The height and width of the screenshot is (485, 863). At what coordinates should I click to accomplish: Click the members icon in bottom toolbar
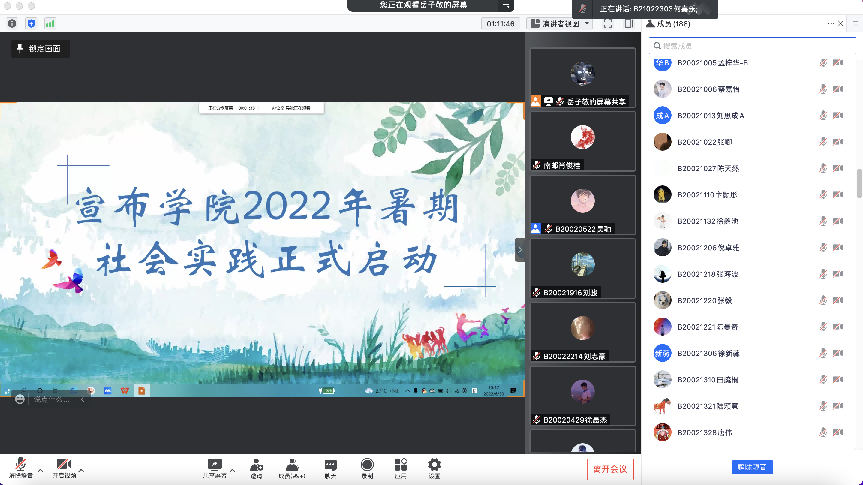292,466
